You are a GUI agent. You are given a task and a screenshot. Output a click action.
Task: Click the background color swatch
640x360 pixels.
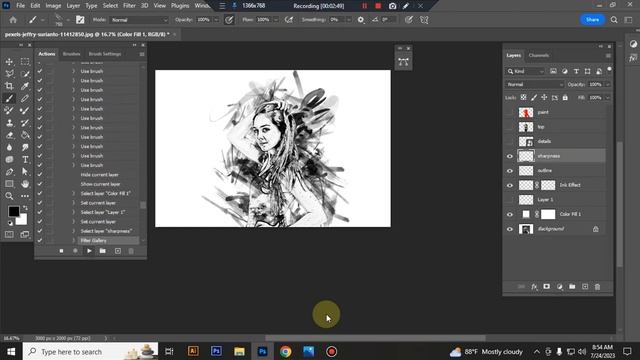point(22,220)
